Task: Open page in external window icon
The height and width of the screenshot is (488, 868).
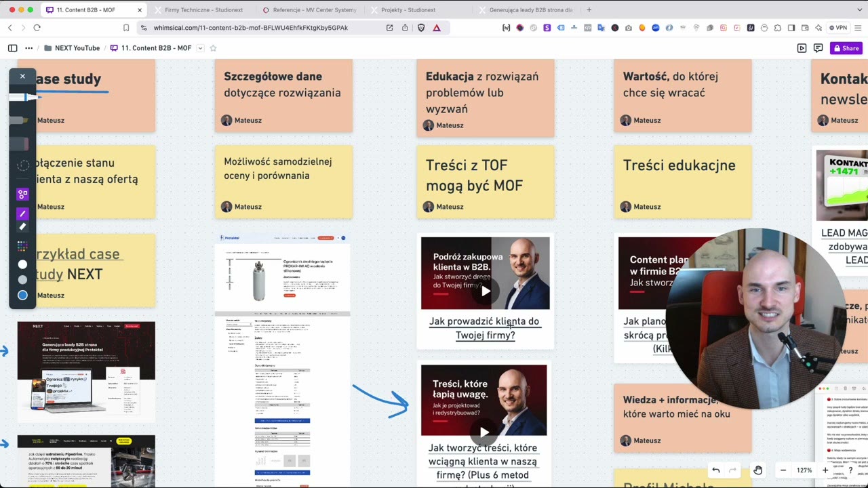Action: tap(389, 28)
